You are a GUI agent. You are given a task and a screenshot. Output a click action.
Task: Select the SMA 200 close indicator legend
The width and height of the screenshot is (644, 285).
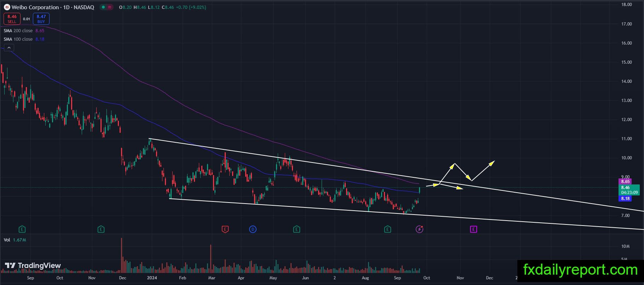[24, 31]
